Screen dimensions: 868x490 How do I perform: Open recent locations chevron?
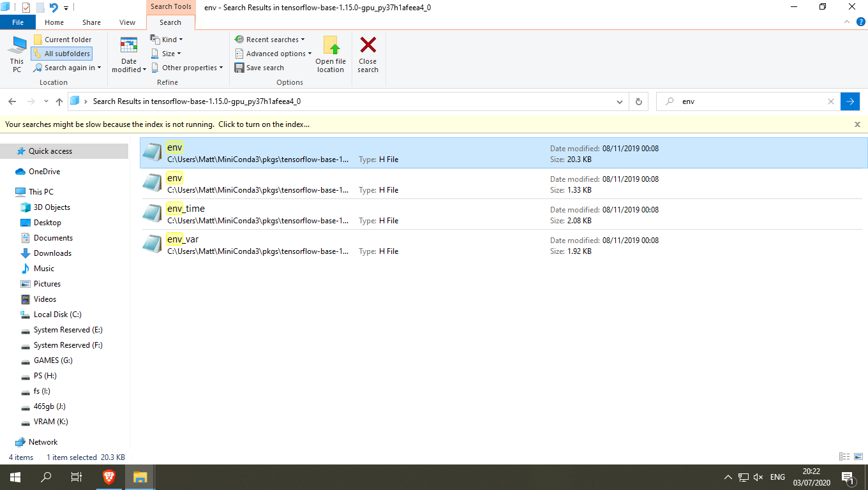point(46,101)
